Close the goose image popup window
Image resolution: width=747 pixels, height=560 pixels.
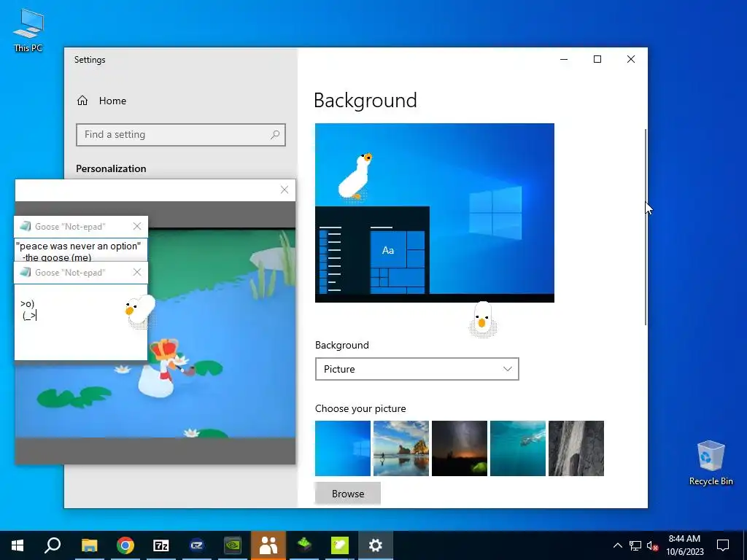click(285, 190)
